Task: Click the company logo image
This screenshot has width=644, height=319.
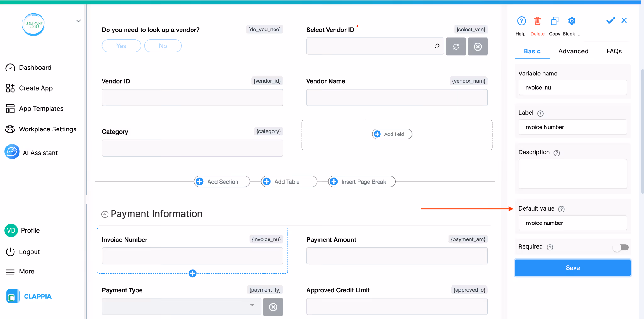Action: point(33,24)
